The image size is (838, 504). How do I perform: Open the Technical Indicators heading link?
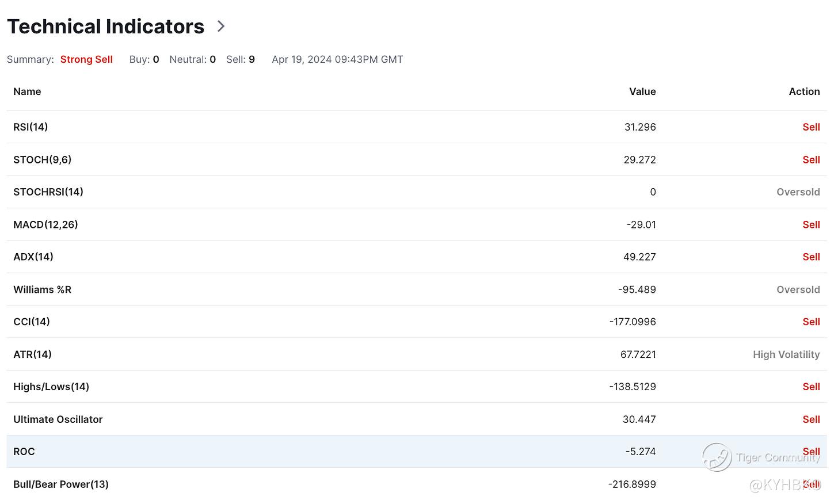tap(105, 26)
